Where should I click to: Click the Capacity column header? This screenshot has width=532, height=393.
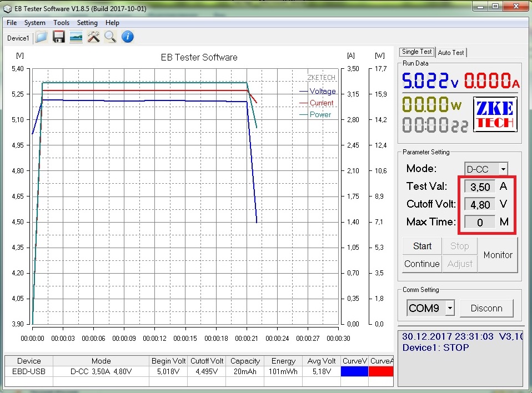pos(245,361)
